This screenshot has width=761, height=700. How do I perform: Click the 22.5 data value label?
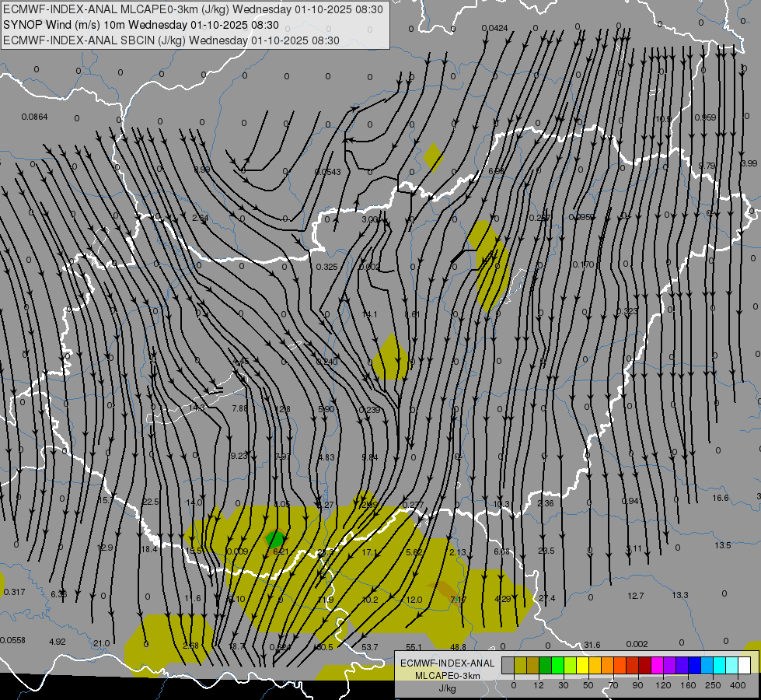(x=150, y=502)
